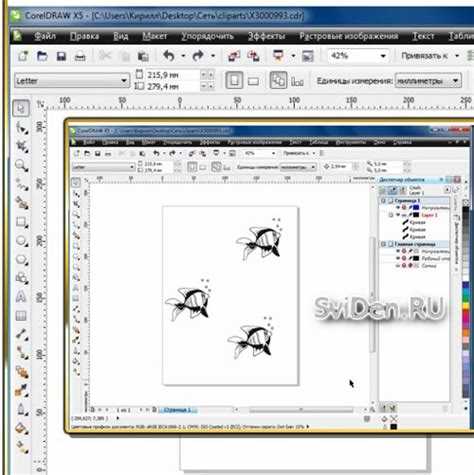Open the Макет menu in main window
The image size is (474, 475).
click(155, 36)
